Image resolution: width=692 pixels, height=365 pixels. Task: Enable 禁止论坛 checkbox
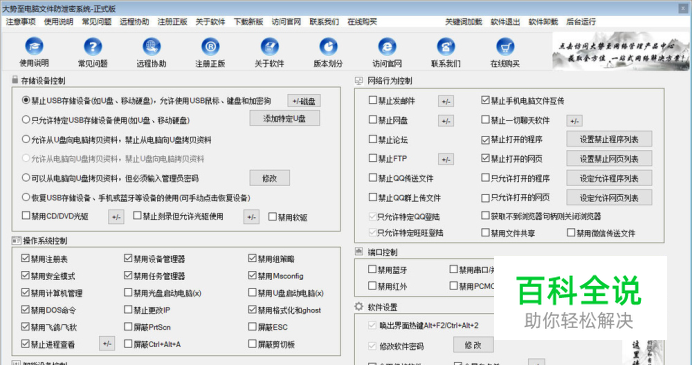372,139
